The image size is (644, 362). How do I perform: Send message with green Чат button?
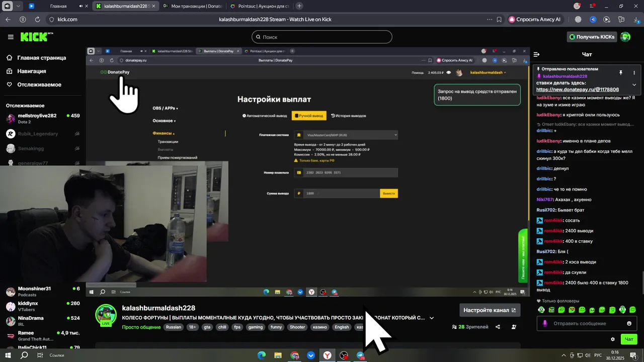[629, 339]
